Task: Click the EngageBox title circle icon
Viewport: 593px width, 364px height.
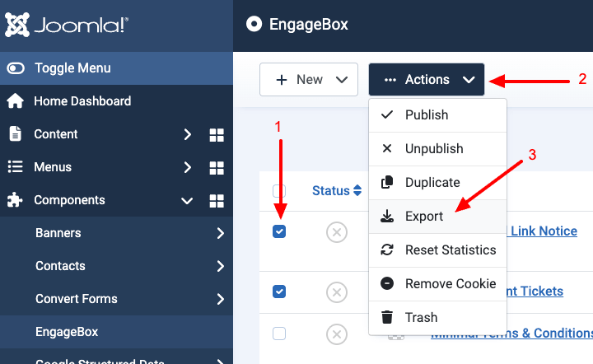Action: [x=254, y=24]
